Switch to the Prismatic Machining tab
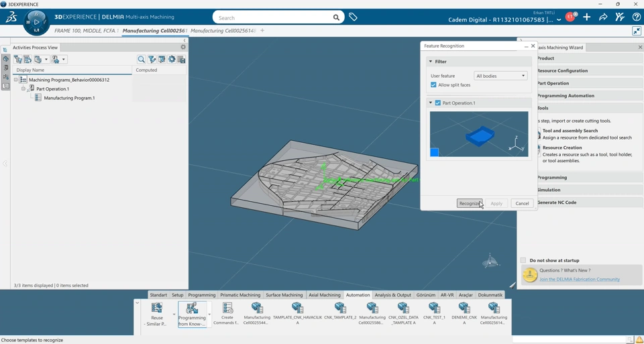The width and height of the screenshot is (644, 344). click(240, 295)
